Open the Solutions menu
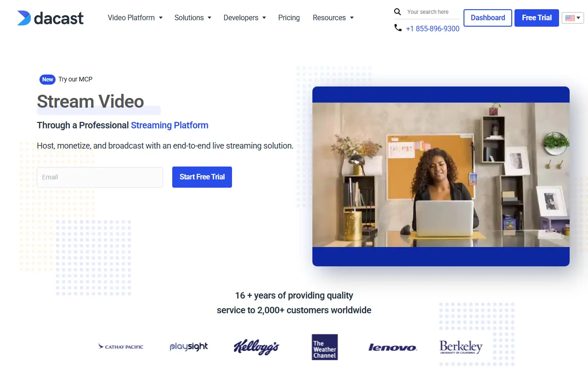Viewport: 588px width, 368px height. click(189, 18)
